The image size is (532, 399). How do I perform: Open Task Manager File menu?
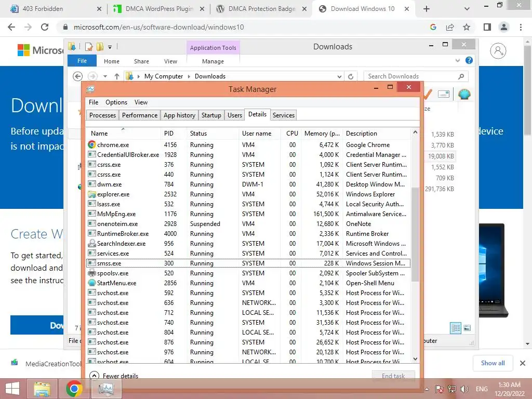(x=94, y=102)
